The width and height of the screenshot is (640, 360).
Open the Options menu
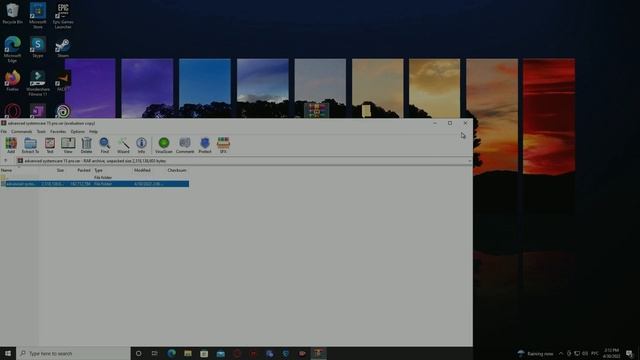78,131
